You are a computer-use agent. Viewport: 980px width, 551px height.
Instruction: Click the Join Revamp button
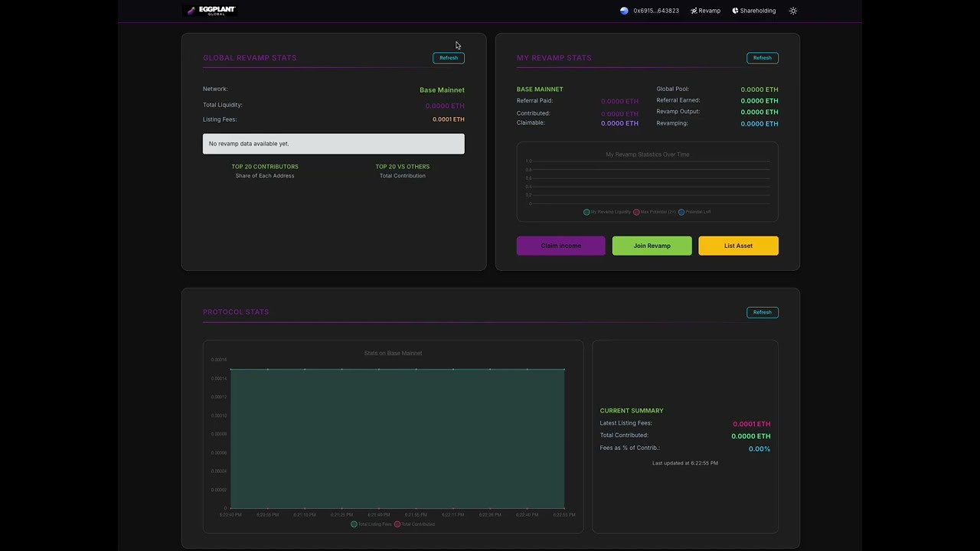pos(652,246)
